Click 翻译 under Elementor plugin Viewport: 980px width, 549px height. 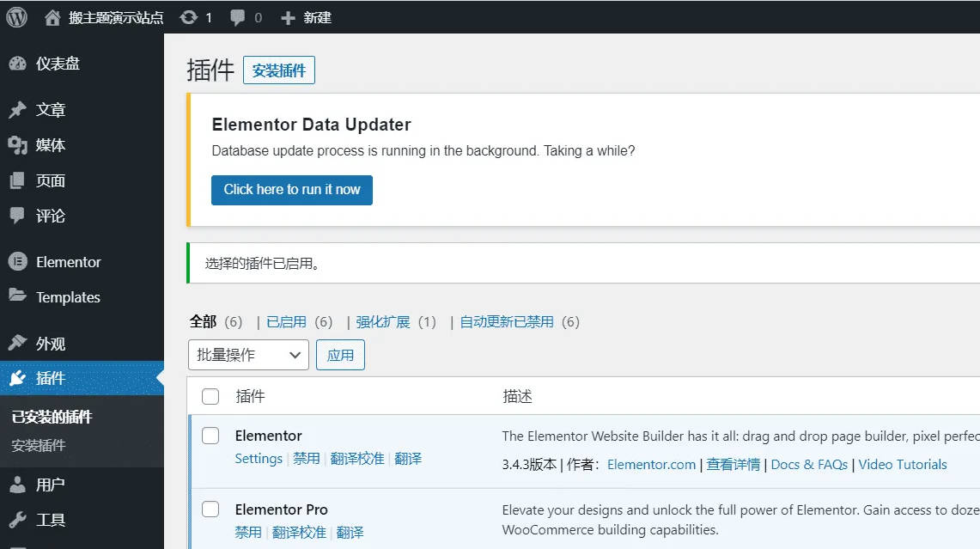(x=408, y=458)
